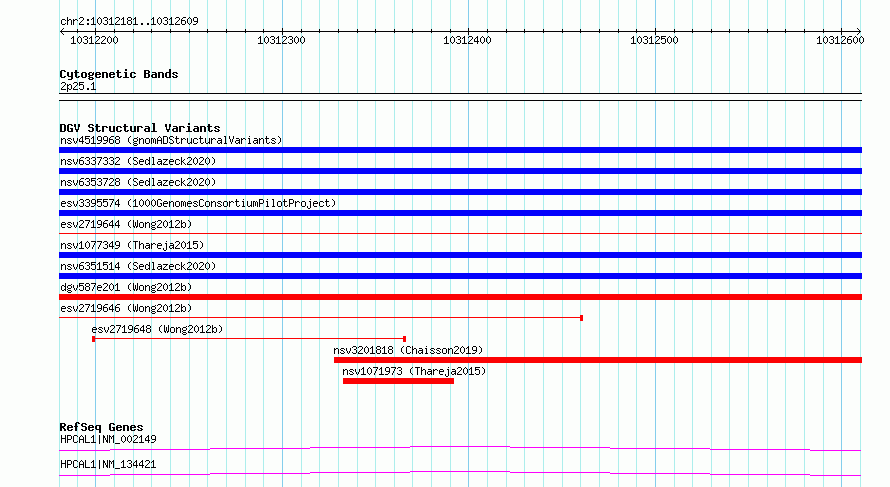Open the nsv1071973 (Thareja2015) variant label

click(x=414, y=371)
